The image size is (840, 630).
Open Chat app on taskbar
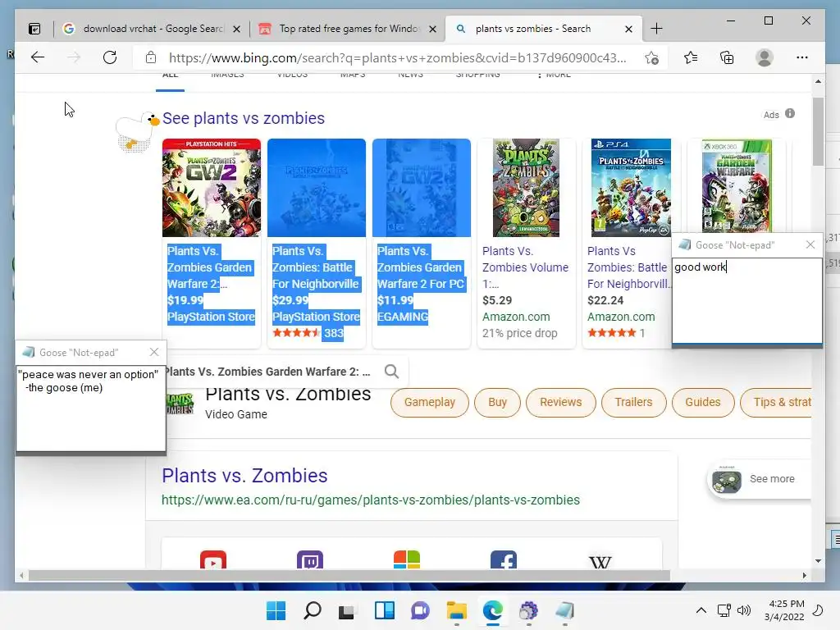(421, 610)
